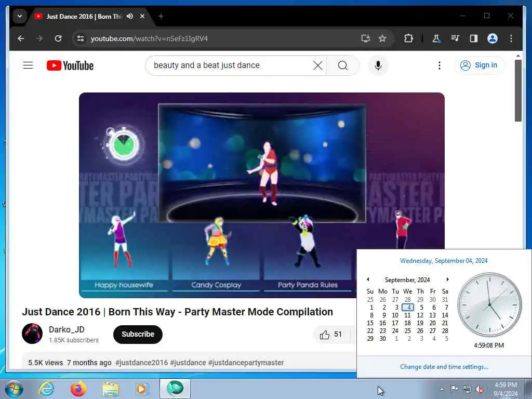Open the muted volume tray icon
Screen dimensions: 532x399
(x=480, y=390)
